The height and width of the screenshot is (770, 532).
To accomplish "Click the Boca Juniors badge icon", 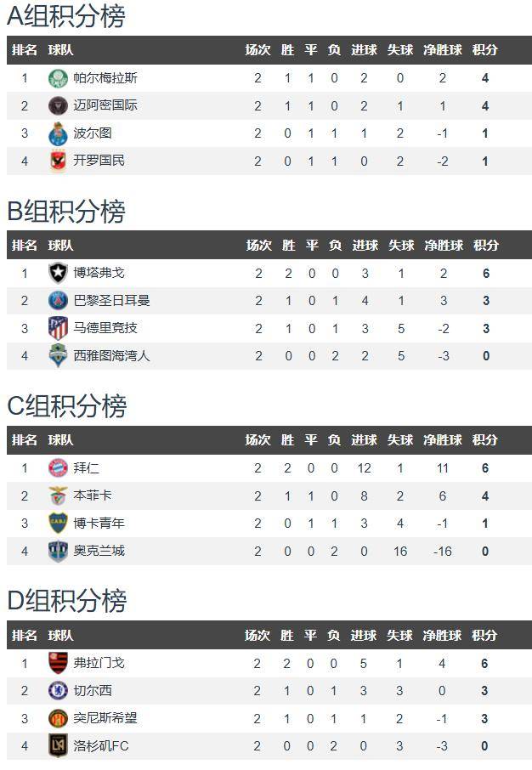I will click(58, 524).
